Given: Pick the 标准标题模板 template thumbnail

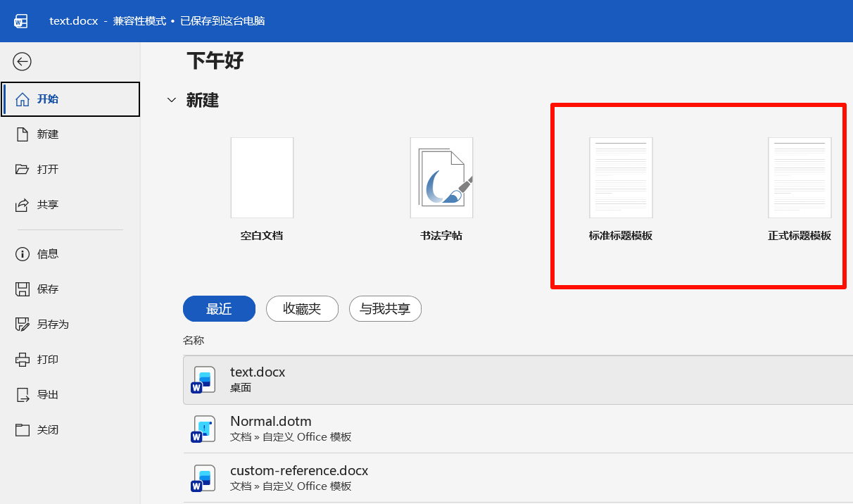Looking at the screenshot, I should click(621, 178).
